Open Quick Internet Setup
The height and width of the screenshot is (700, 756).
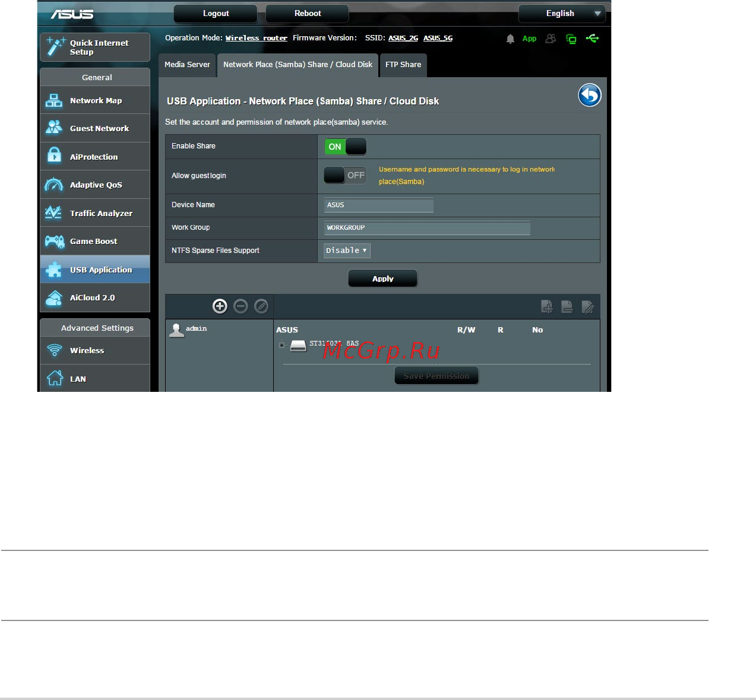coord(95,47)
